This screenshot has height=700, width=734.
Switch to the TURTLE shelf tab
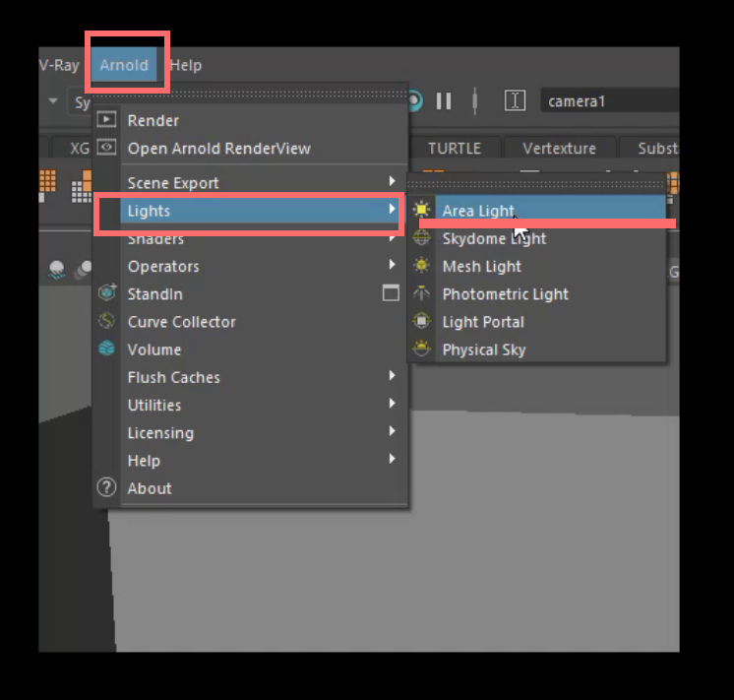point(455,148)
